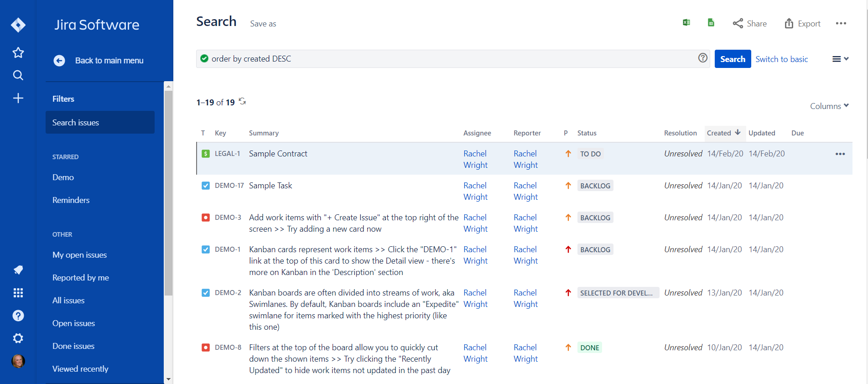Viewport: 868px width, 384px height.
Task: Sort by Assignee column header
Action: (477, 133)
